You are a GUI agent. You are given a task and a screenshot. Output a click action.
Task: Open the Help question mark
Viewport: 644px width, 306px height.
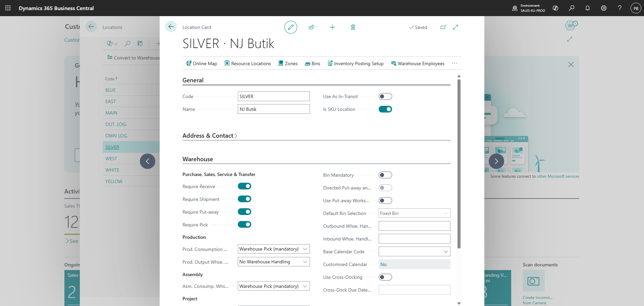[620, 8]
